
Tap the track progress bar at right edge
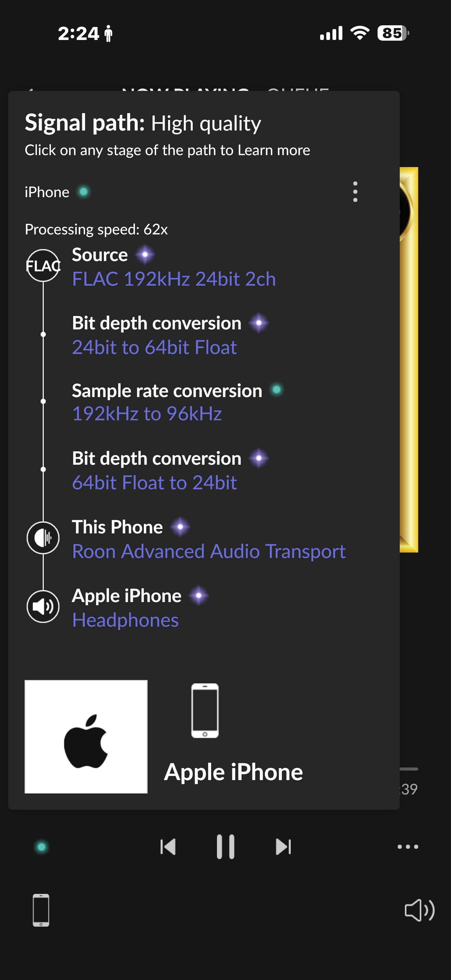(409, 769)
